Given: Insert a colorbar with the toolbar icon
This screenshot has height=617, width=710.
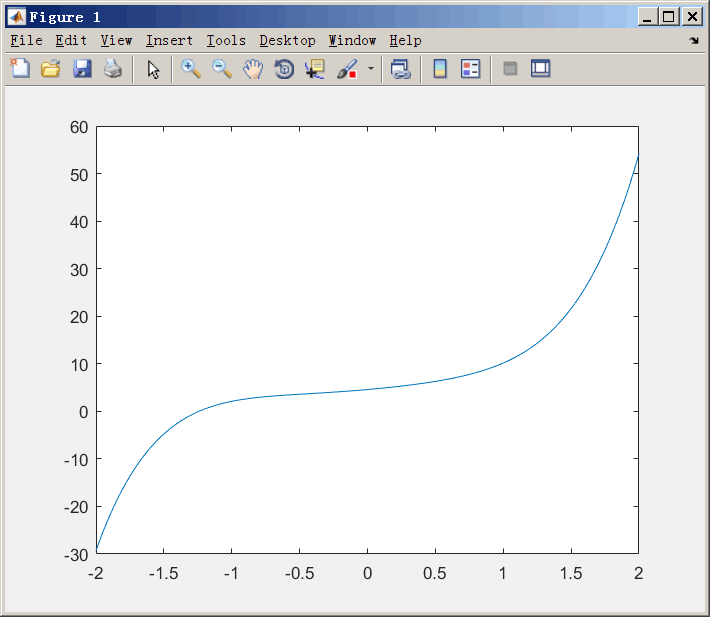Looking at the screenshot, I should (x=440, y=69).
